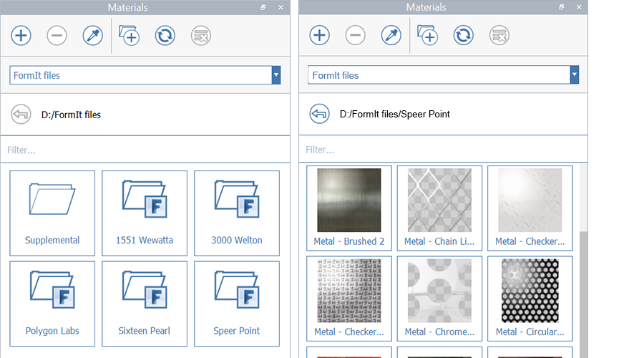Pick the eyedropper tool in right panel
This screenshot has width=644, height=358.
pos(391,35)
